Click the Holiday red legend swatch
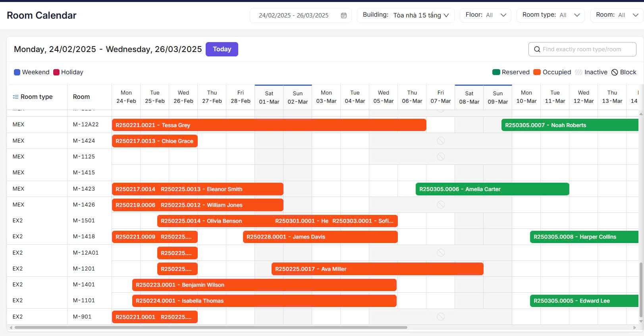Viewport: 644px width, 336px height. click(x=56, y=72)
